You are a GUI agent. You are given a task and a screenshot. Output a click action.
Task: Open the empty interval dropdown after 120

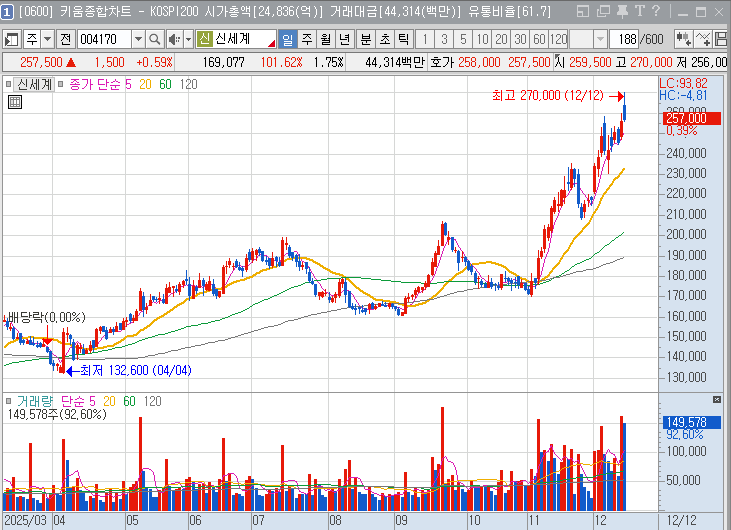tap(600, 39)
